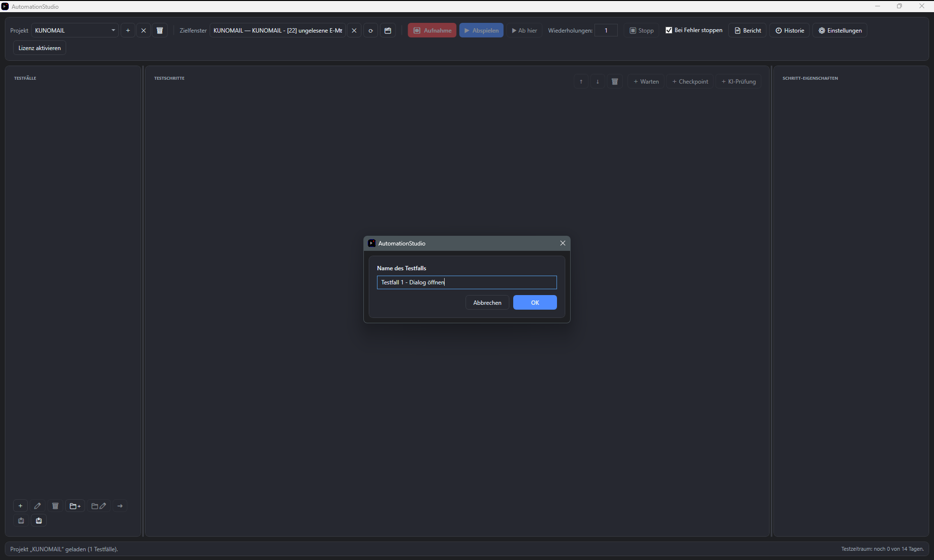Delete step using Testschritte trash icon

pyautogui.click(x=615, y=82)
